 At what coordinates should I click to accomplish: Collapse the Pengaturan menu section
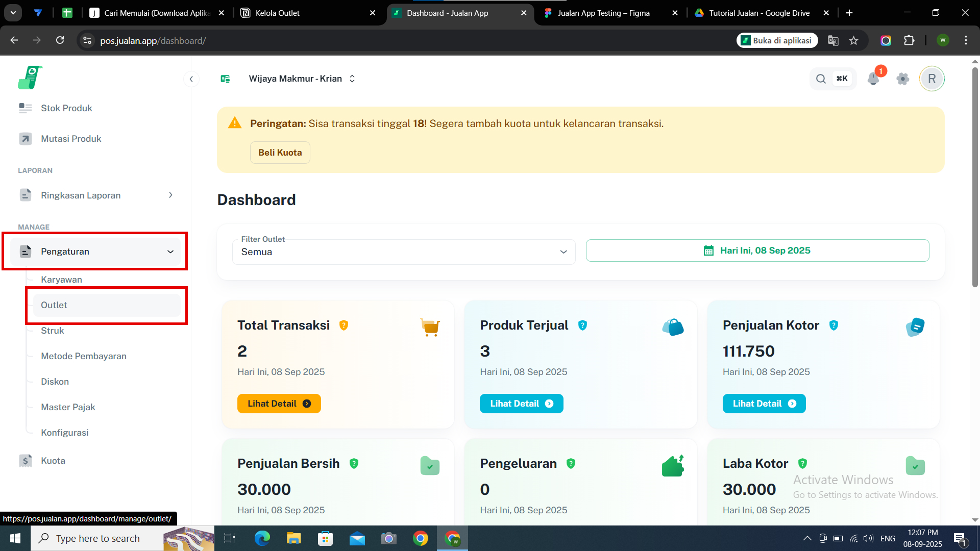pyautogui.click(x=170, y=252)
